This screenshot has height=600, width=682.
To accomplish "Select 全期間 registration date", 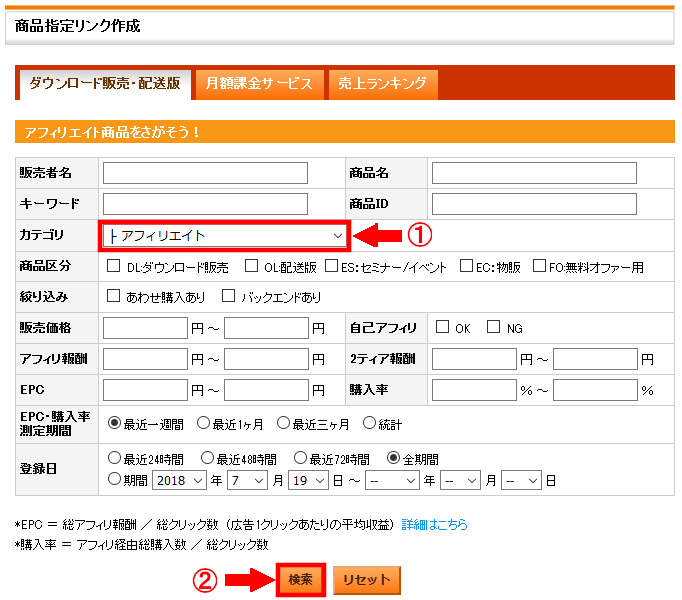I will pos(394,458).
